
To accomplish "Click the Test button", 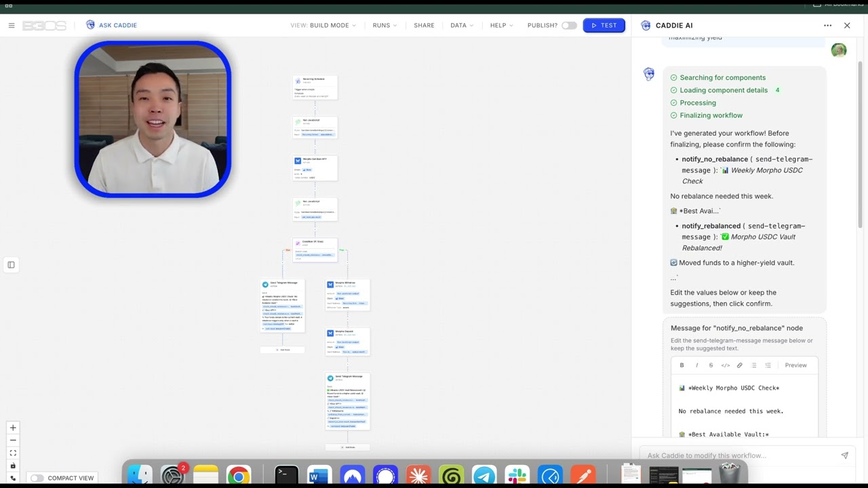I will (x=604, y=26).
